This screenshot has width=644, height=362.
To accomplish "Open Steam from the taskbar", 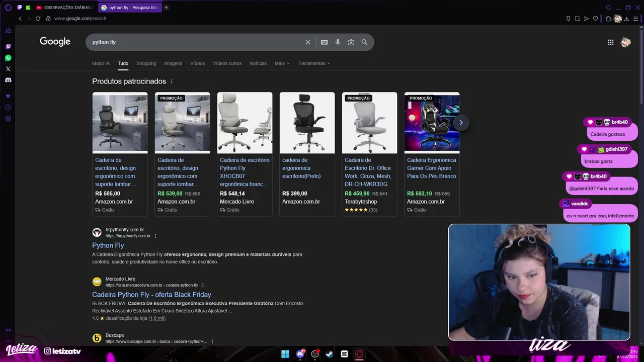I will pos(330,354).
